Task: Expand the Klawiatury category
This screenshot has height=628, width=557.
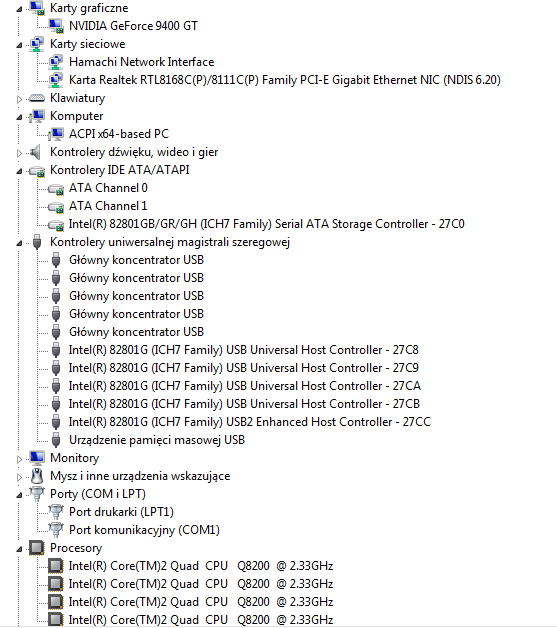Action: click(19, 99)
